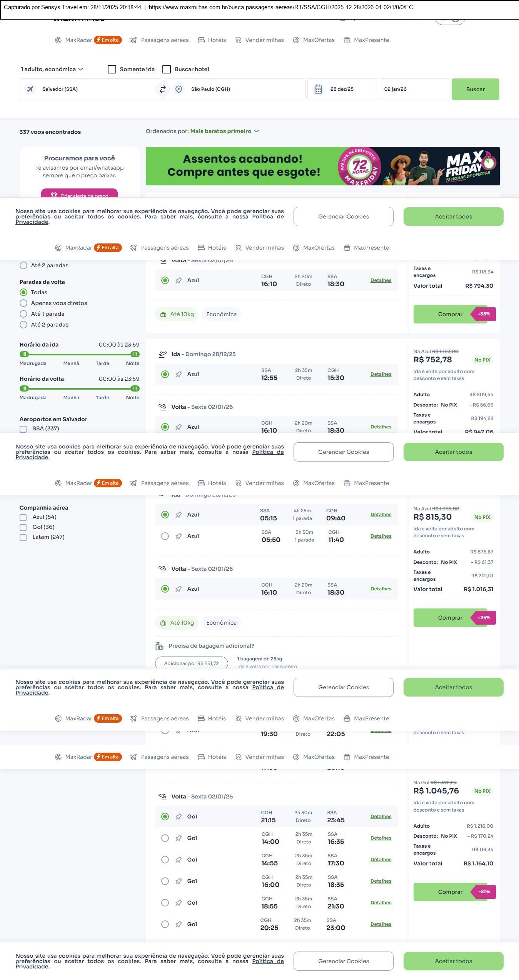The image size is (519, 980).
Task: Enable the 'Somente ida' checkbox
Action: 112,69
